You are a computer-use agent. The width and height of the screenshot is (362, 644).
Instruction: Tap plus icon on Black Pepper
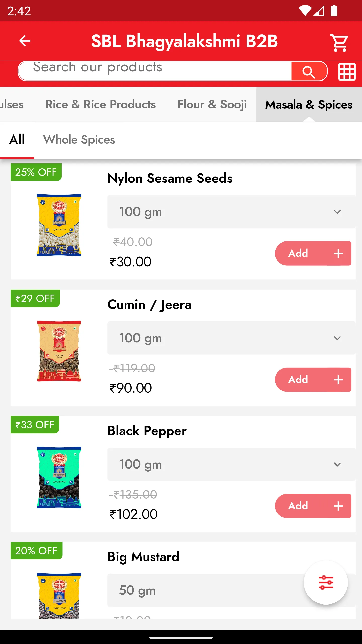tap(338, 506)
